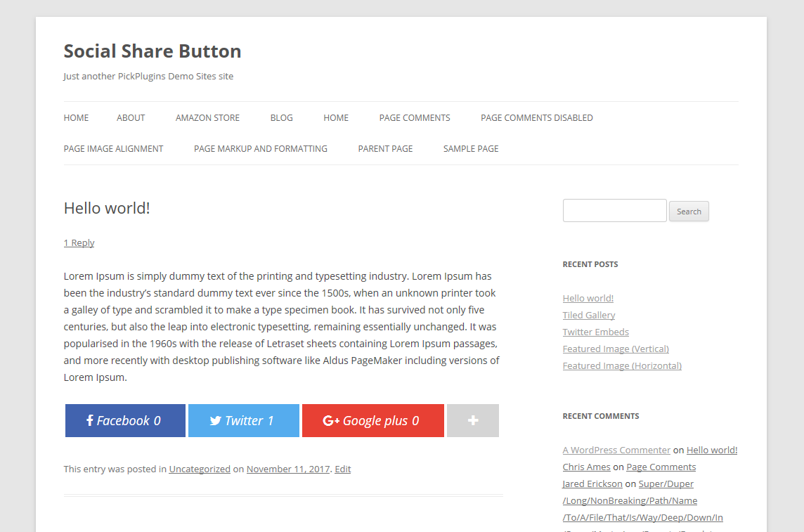Open Tiled Gallery recent post
Image resolution: width=804 pixels, height=532 pixels.
pyautogui.click(x=589, y=316)
